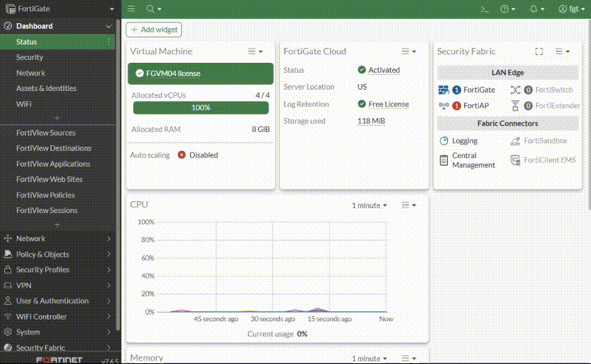Collapse the Dashboard menu section
The height and width of the screenshot is (364, 591).
(x=109, y=26)
